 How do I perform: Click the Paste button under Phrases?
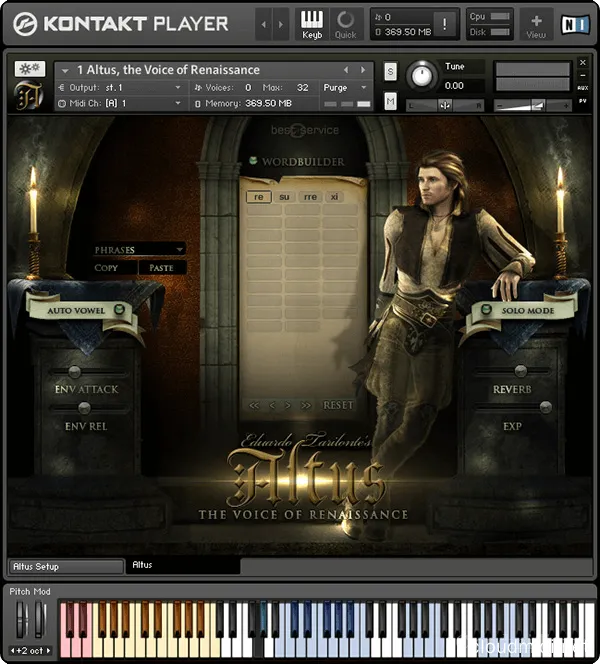click(x=161, y=268)
